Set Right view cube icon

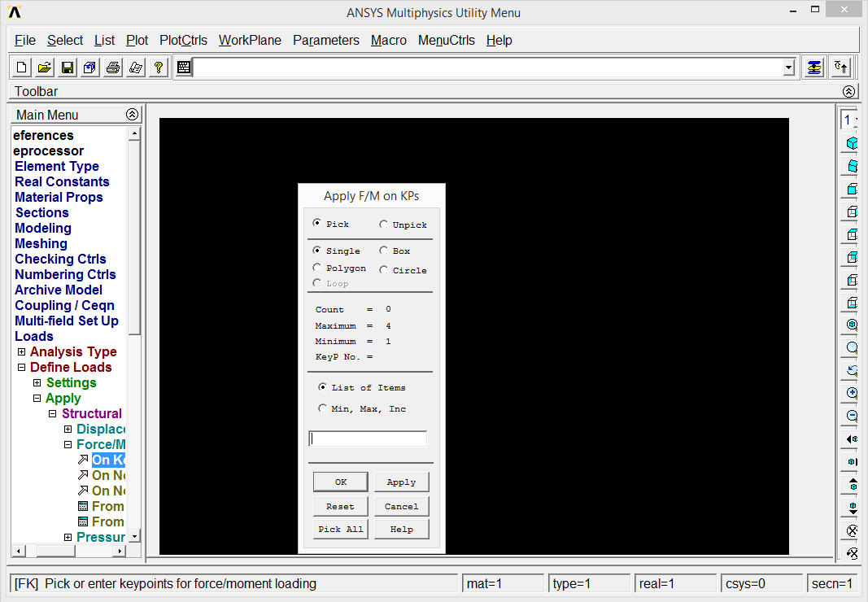852,211
